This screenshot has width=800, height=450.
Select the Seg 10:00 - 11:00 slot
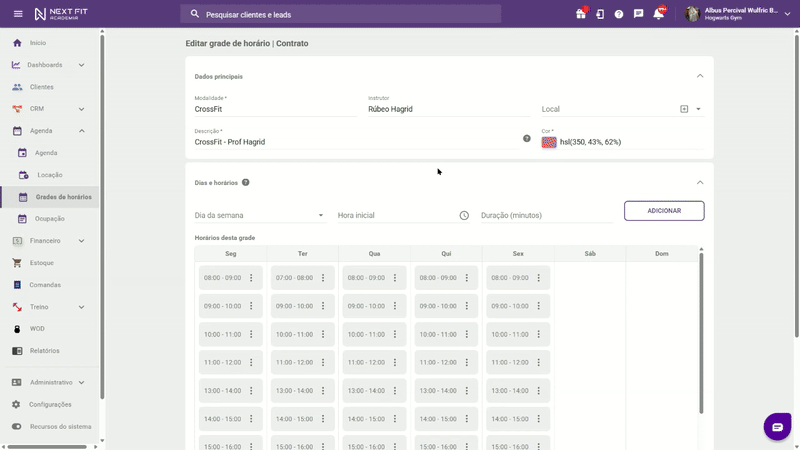[x=231, y=334]
